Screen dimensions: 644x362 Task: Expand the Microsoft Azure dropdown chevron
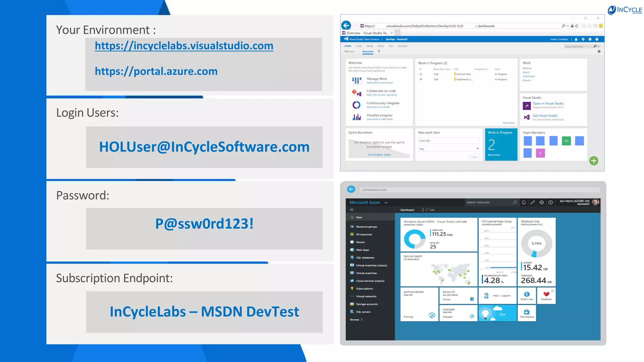click(x=386, y=203)
